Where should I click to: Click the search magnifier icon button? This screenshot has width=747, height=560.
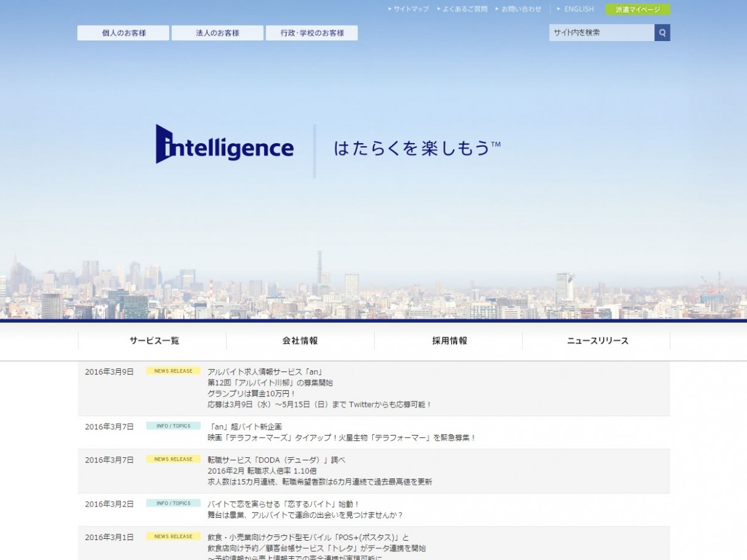coord(662,33)
